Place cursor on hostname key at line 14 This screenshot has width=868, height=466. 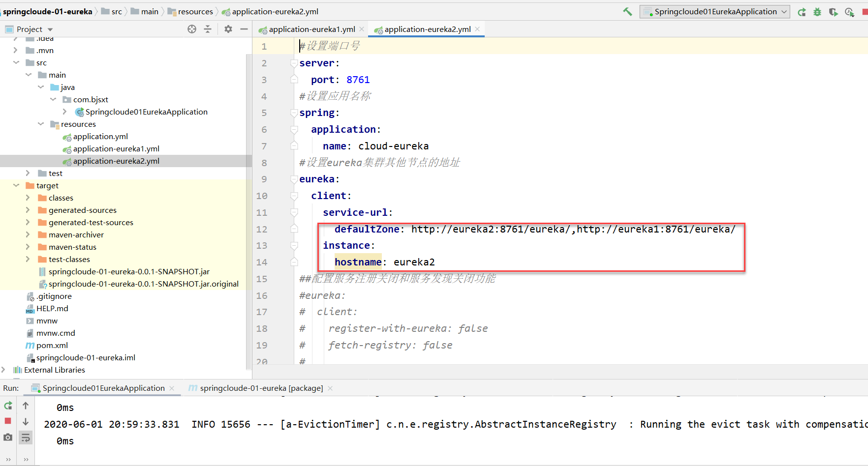(x=358, y=262)
